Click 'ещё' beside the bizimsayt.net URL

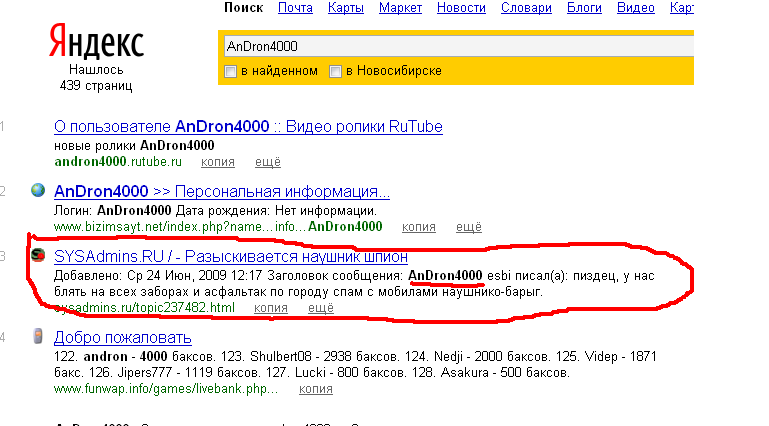pyautogui.click(x=469, y=227)
